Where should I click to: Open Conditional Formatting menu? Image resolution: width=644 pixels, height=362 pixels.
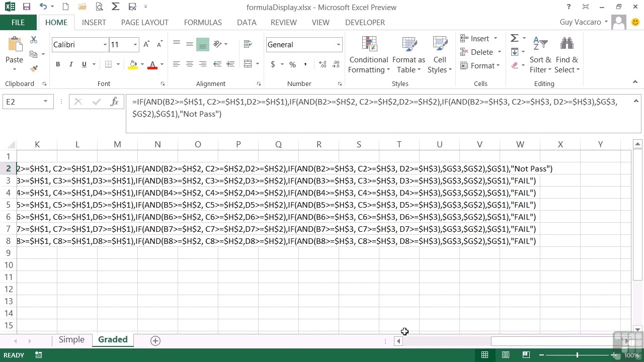369,55
